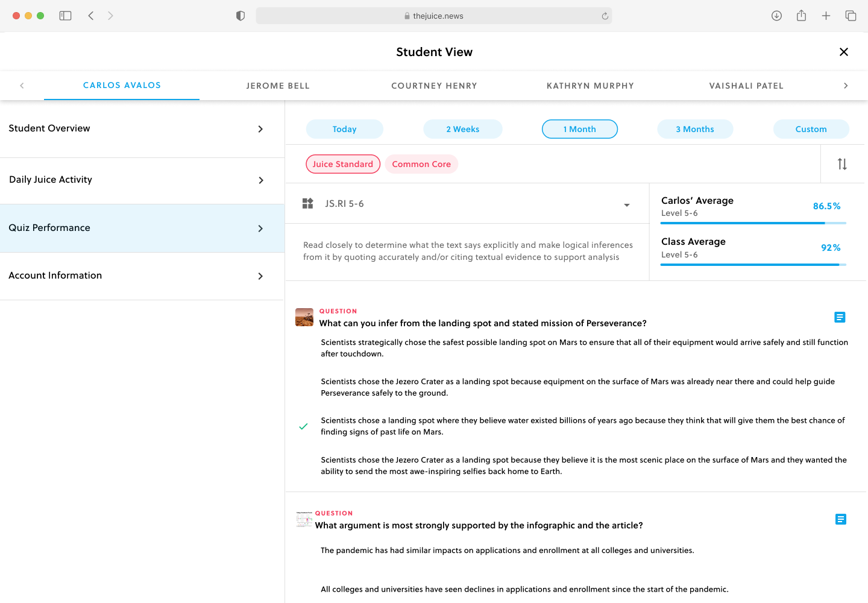
Task: Expand Quiz Performance chevron arrow
Action: click(260, 229)
